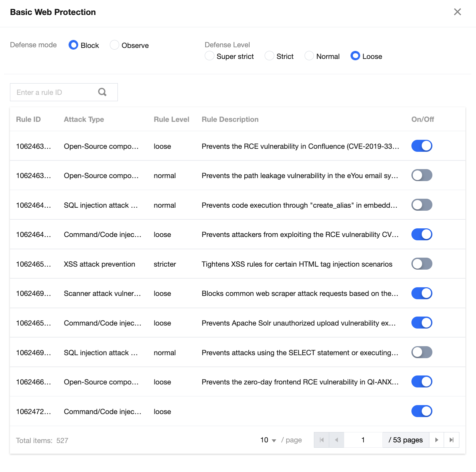Screen dimensions: 476x472
Task: Select the Loose defense level
Action: pos(355,56)
